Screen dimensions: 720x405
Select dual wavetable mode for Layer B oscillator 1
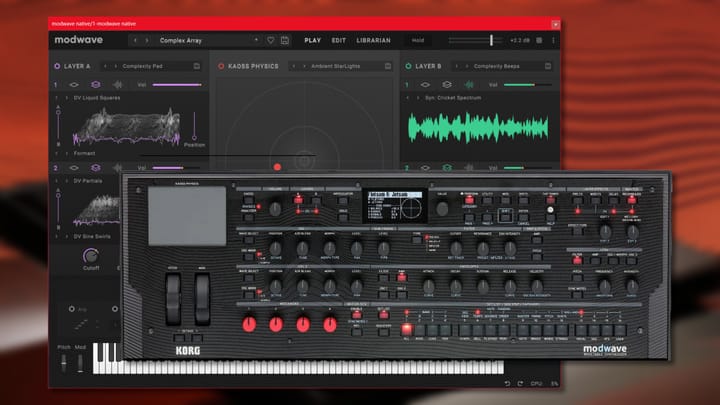pos(447,85)
